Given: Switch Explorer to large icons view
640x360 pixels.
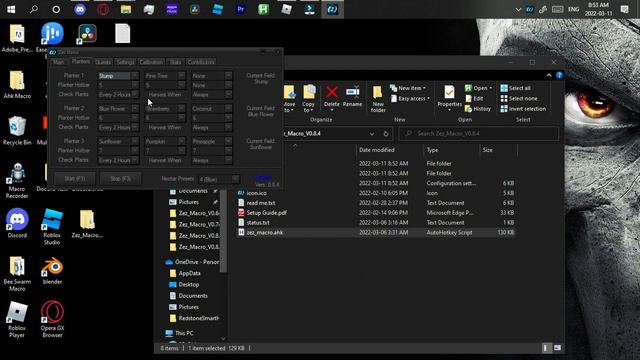Looking at the screenshot, I should click(557, 348).
